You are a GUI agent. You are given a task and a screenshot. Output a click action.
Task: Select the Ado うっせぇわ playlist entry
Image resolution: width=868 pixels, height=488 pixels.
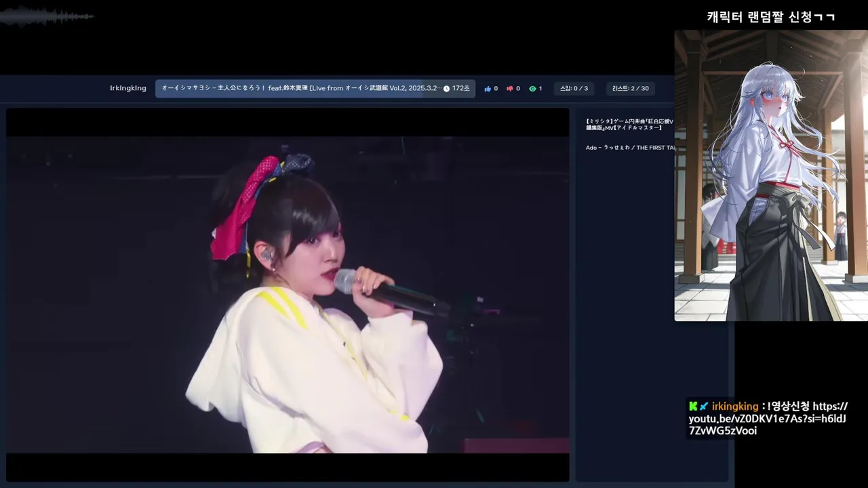point(629,148)
